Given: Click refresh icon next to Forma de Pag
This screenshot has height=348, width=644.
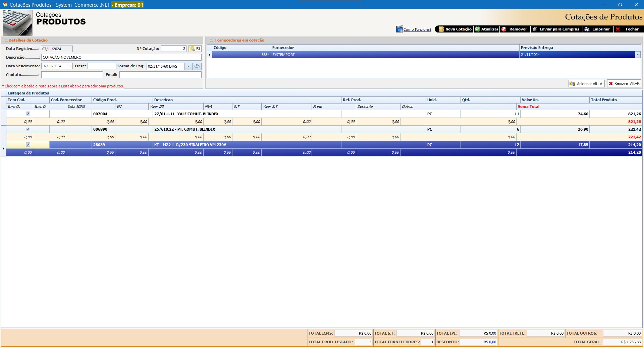Looking at the screenshot, I should click(x=197, y=66).
